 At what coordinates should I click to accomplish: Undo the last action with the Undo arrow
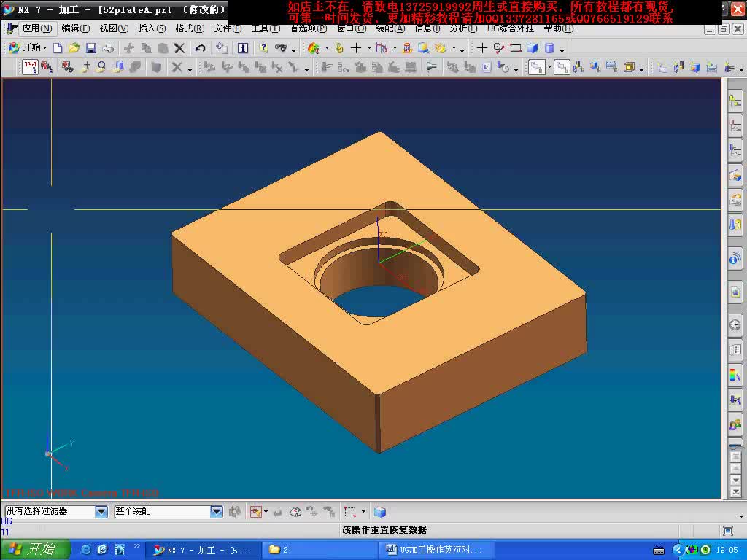[200, 48]
